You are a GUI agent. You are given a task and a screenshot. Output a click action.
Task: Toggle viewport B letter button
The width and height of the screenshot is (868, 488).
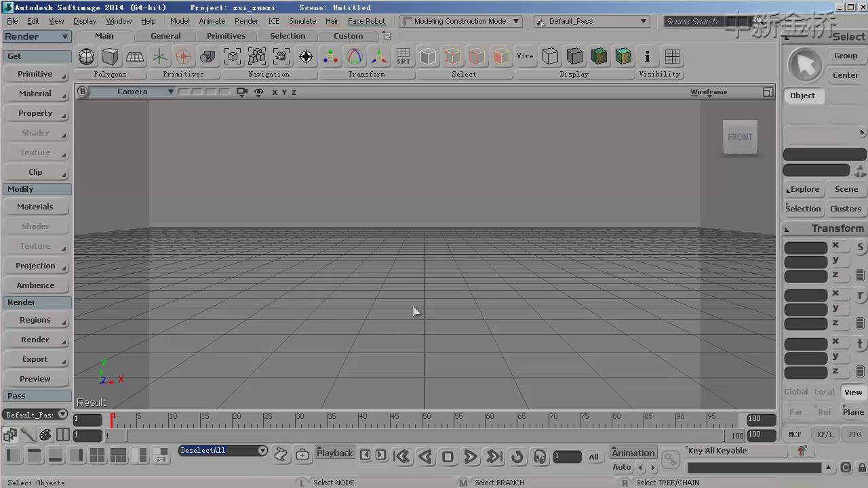(83, 91)
